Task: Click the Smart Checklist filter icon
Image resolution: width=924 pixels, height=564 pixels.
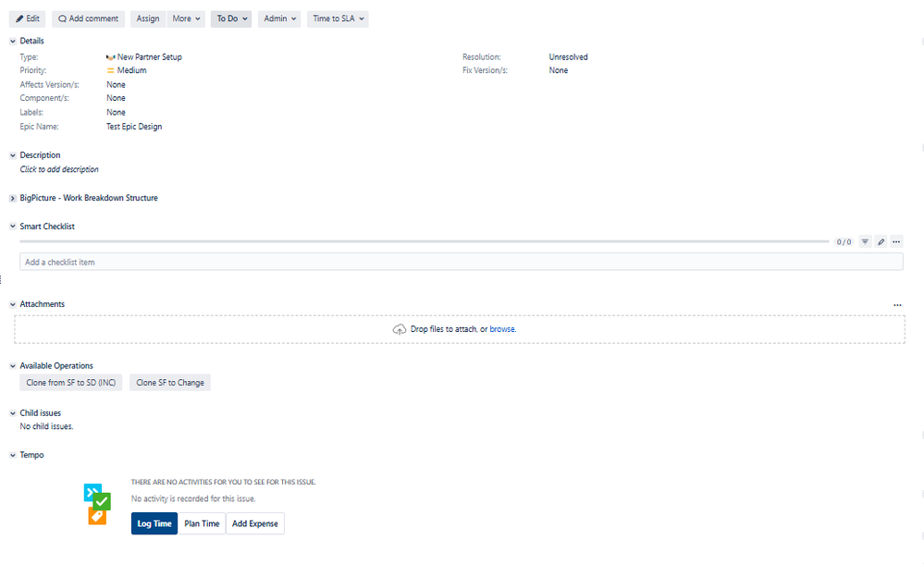Action: pos(865,241)
